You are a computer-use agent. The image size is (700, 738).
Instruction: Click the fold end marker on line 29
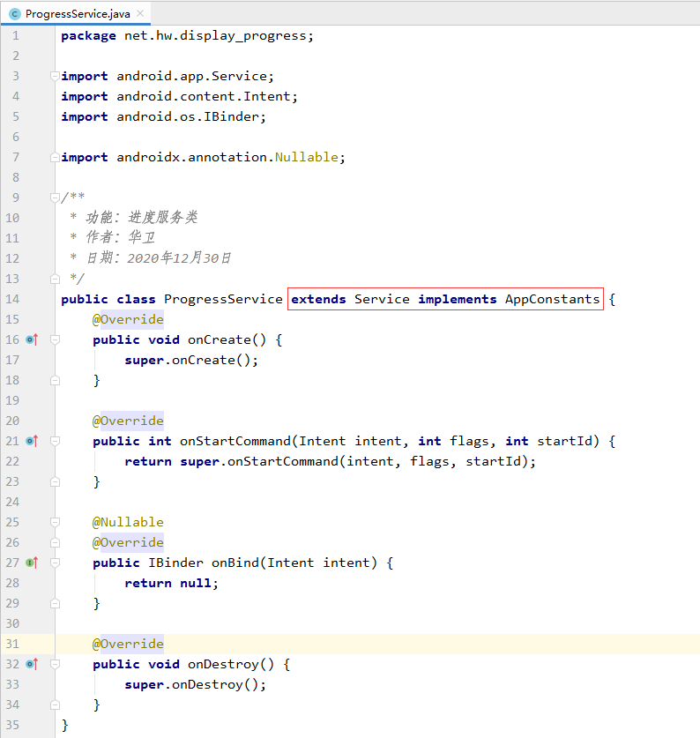click(55, 603)
